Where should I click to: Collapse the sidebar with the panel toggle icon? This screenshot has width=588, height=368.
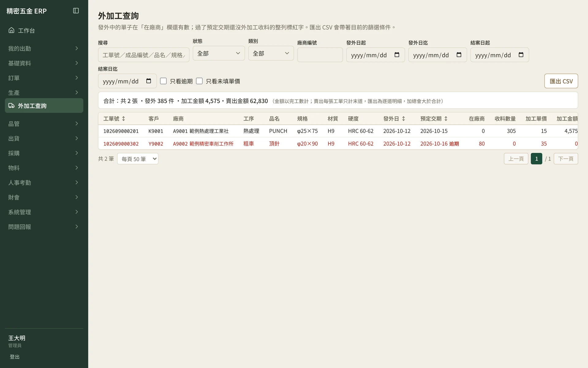click(76, 11)
